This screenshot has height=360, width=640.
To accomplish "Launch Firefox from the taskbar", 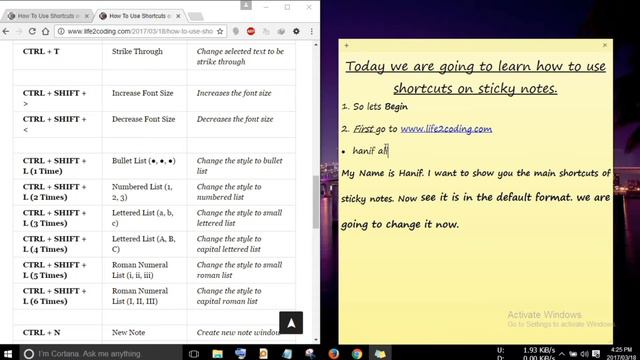I will click(333, 353).
